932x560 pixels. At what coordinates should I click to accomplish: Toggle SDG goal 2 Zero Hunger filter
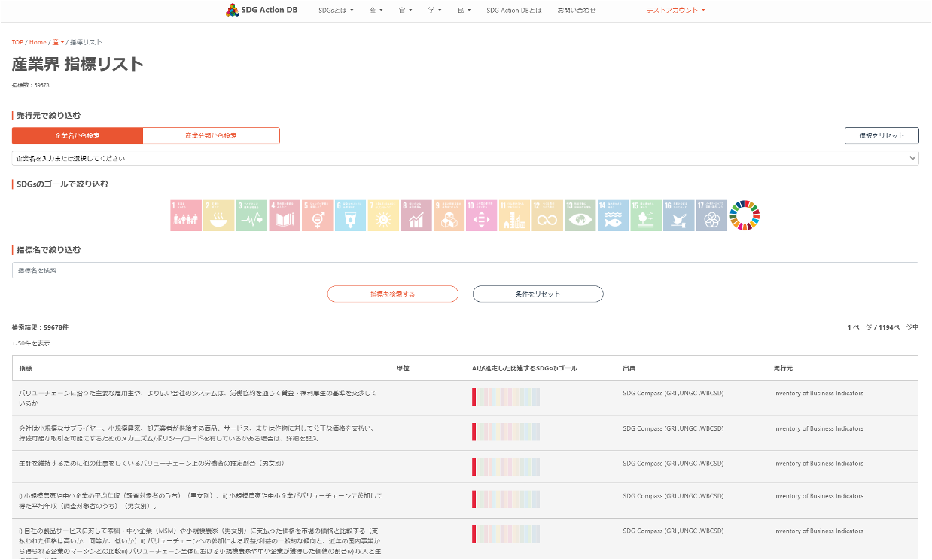219,215
